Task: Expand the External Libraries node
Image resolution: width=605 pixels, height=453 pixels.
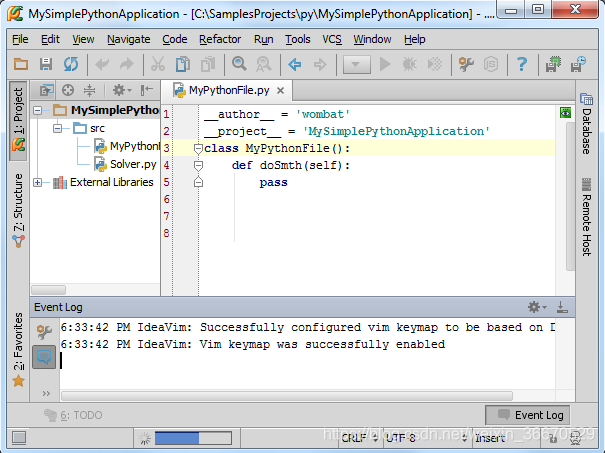Action: point(37,183)
